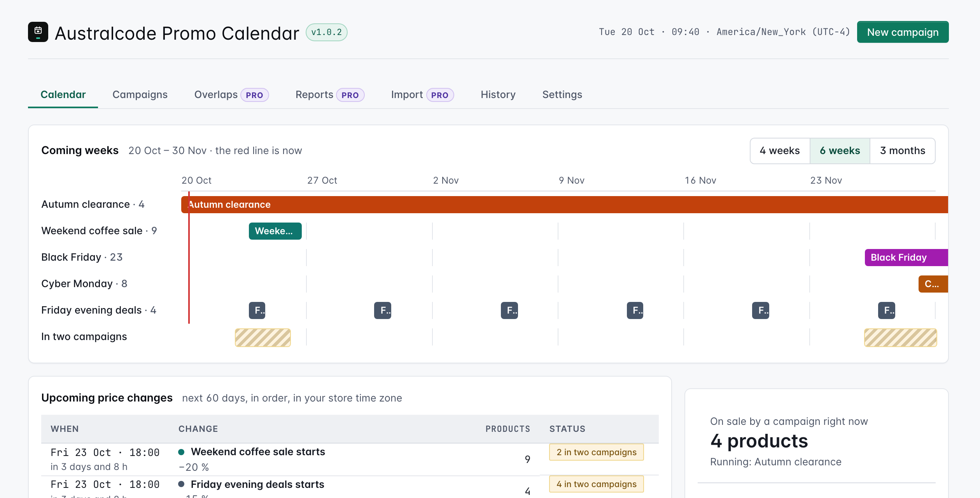Viewport: 980px width, 498px height.
Task: Click Friday evening deals marker in 27 Oct week
Action: 383,310
